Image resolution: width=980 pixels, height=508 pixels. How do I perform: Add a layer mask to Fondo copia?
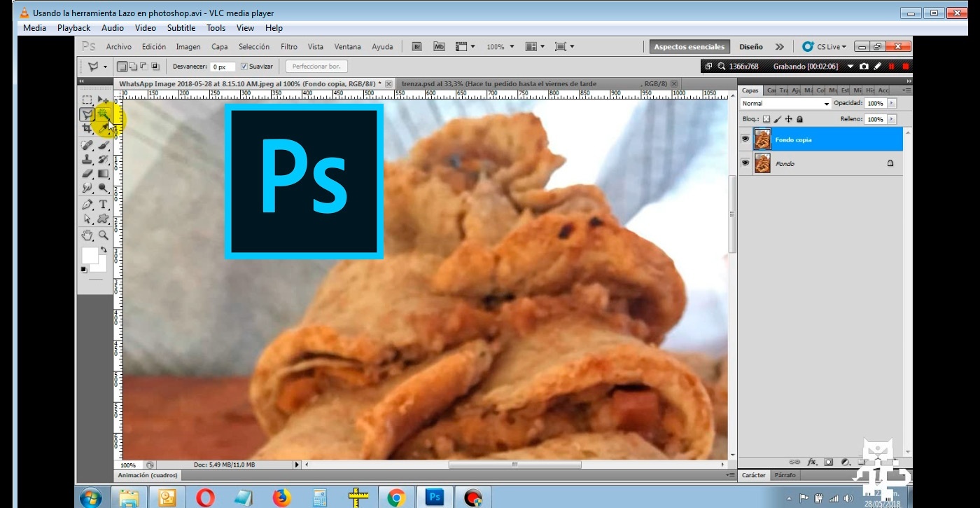[828, 462]
